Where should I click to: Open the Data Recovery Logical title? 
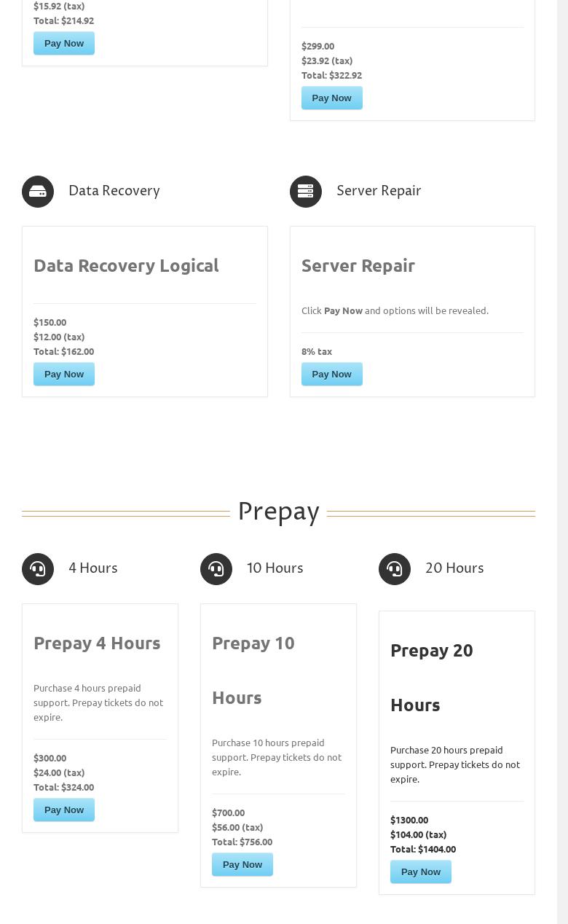pos(126,265)
